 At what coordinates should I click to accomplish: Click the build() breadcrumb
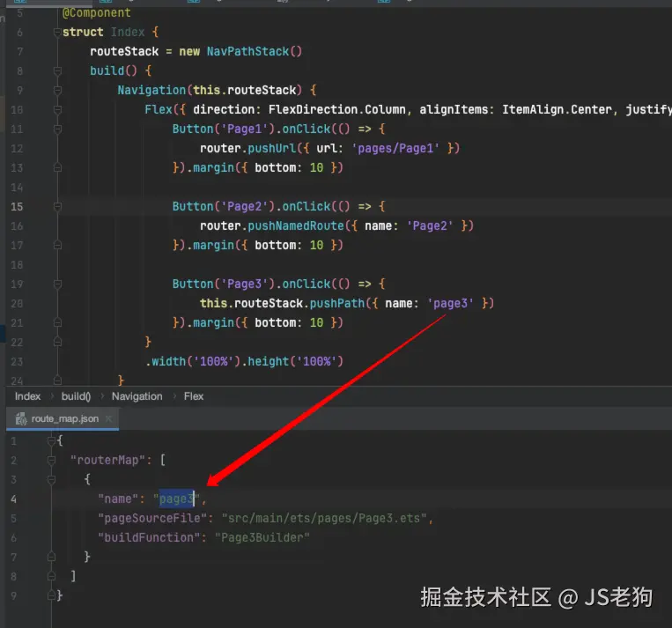(76, 396)
